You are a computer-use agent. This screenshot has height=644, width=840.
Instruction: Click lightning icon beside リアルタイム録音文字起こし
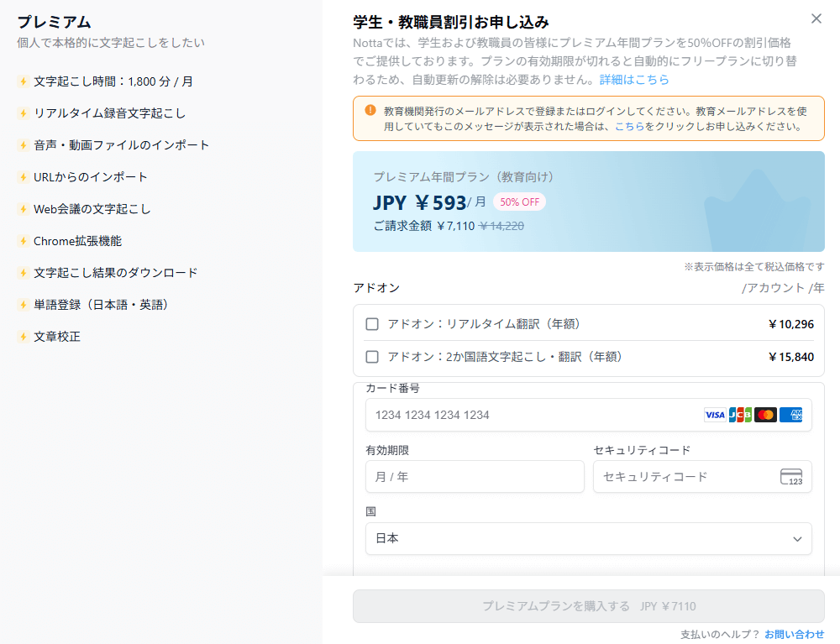point(23,113)
